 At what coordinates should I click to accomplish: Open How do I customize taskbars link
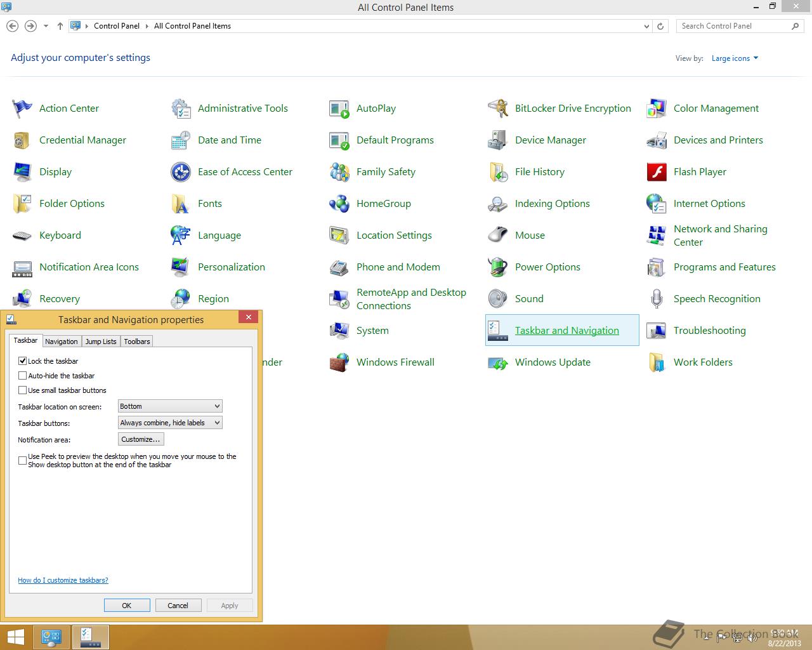pyautogui.click(x=63, y=580)
